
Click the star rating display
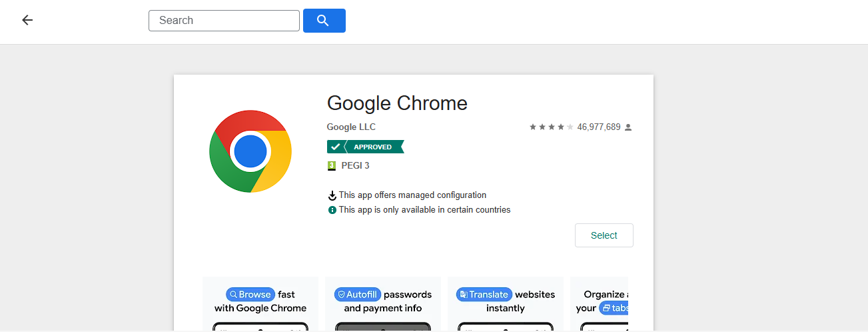pos(552,127)
